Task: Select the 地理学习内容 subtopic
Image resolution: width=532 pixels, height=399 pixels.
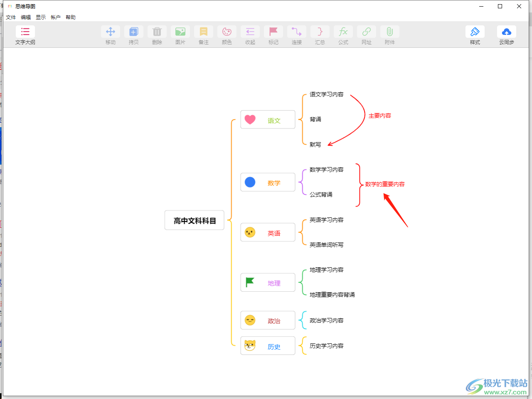Action: coord(327,270)
